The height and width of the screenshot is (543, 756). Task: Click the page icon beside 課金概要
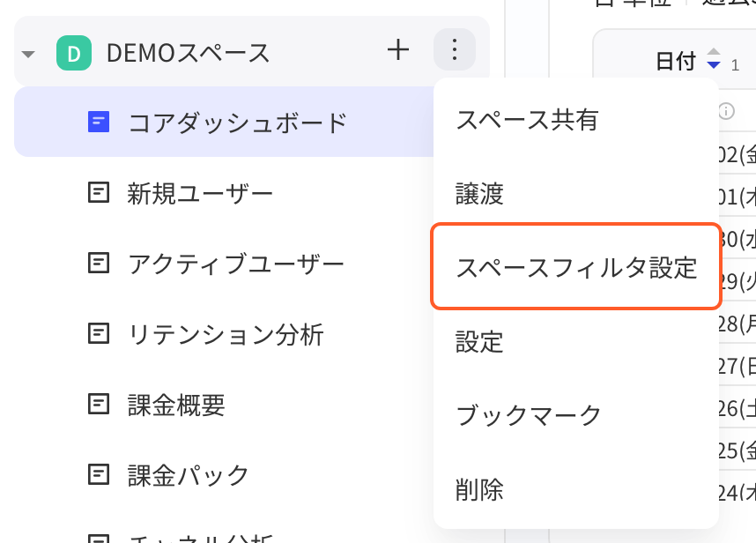99,404
